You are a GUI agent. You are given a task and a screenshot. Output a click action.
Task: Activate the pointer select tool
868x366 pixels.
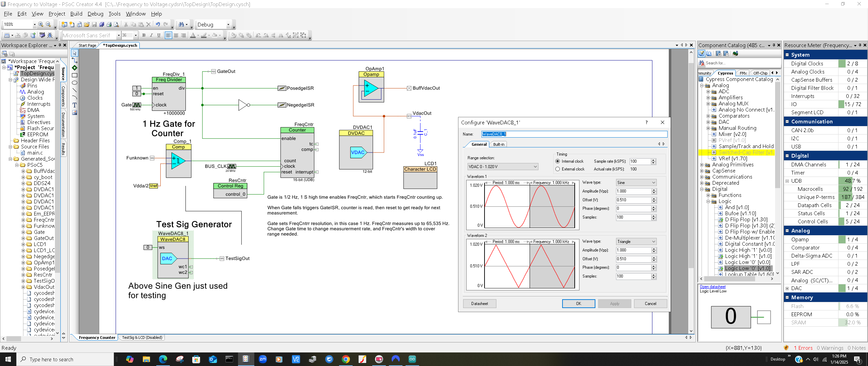click(75, 53)
